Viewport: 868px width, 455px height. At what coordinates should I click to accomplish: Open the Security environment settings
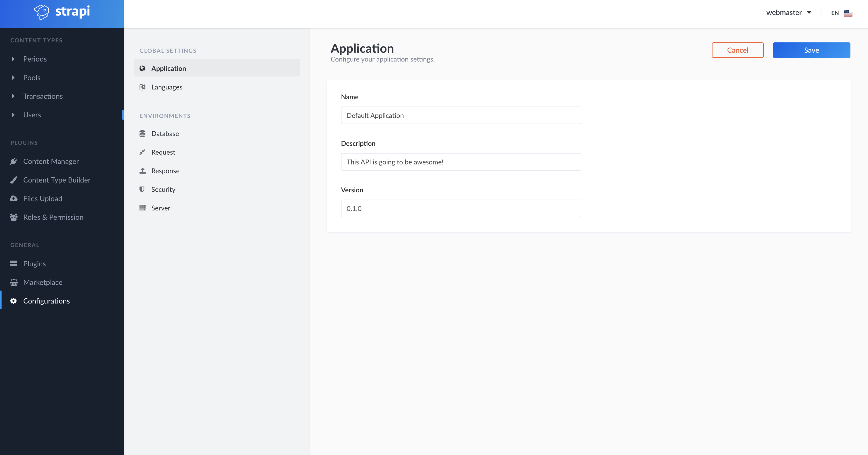click(x=164, y=189)
